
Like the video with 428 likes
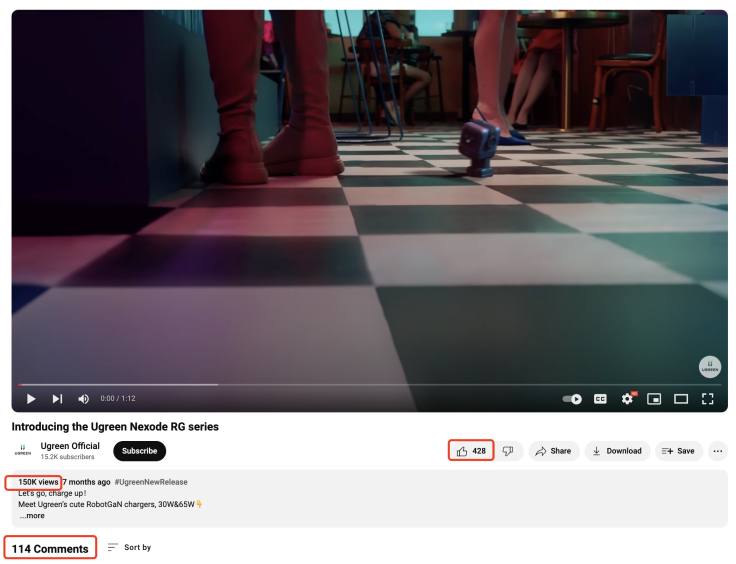coord(471,451)
